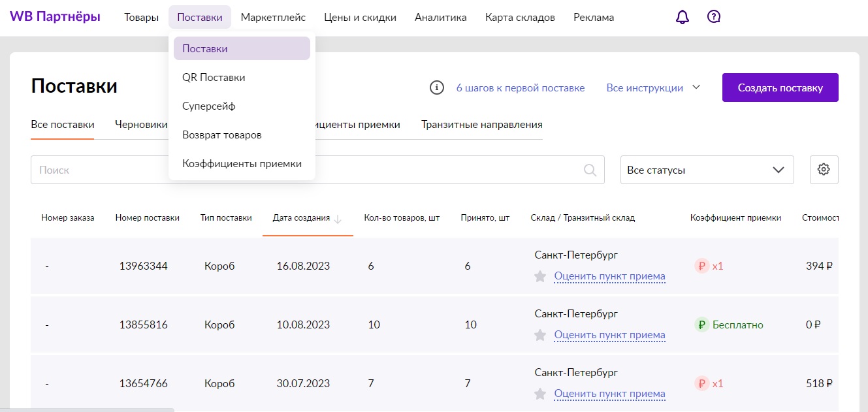This screenshot has width=868, height=412.
Task: Click Оценить пункт приема for supply 13654766
Action: click(609, 394)
